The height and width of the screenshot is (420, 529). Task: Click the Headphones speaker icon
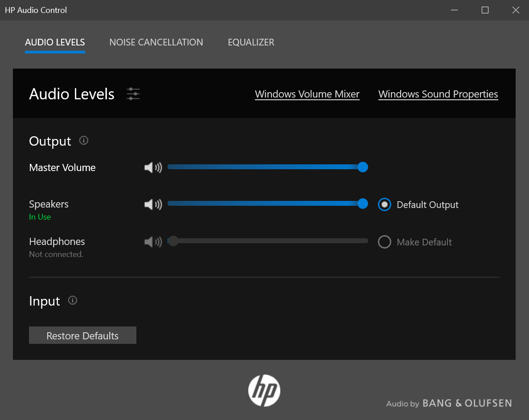point(153,242)
